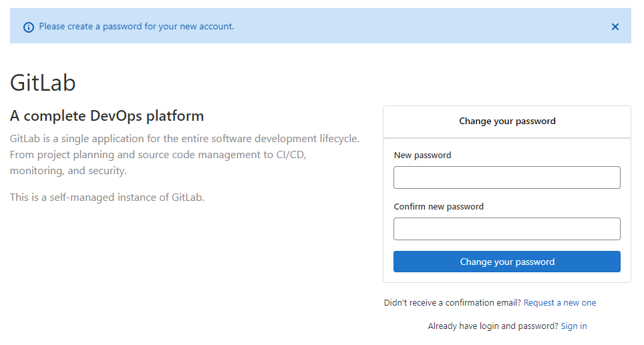
Task: Click the Confirm new password label
Action: (439, 206)
